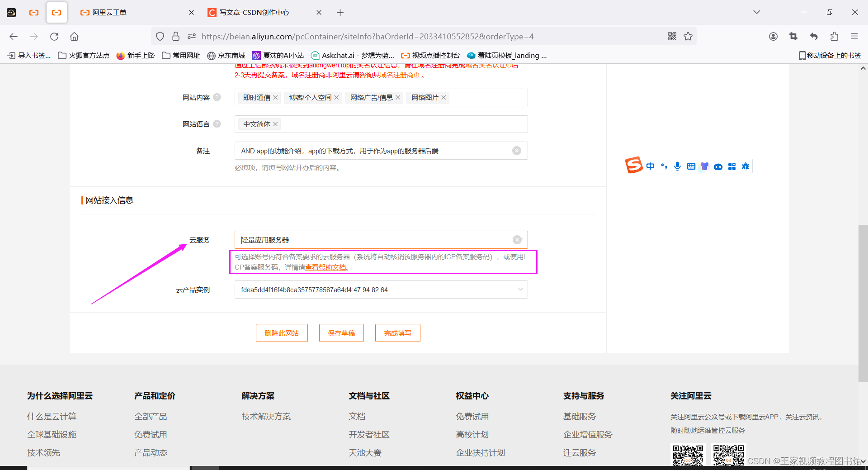Viewport: 868px width, 470px height.
Task: Click the page vertical scrollbar thumb
Action: pyautogui.click(x=863, y=303)
